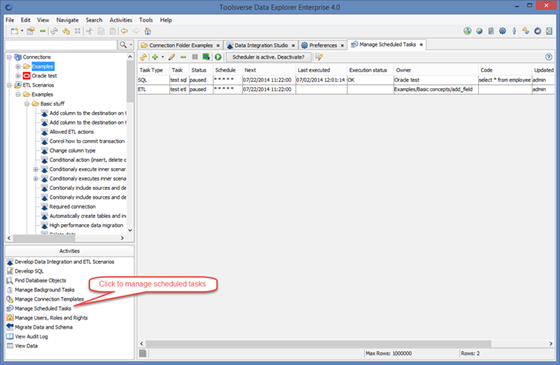The image size is (560, 365).
Task: Click the blue info icon at top right
Action: [514, 31]
